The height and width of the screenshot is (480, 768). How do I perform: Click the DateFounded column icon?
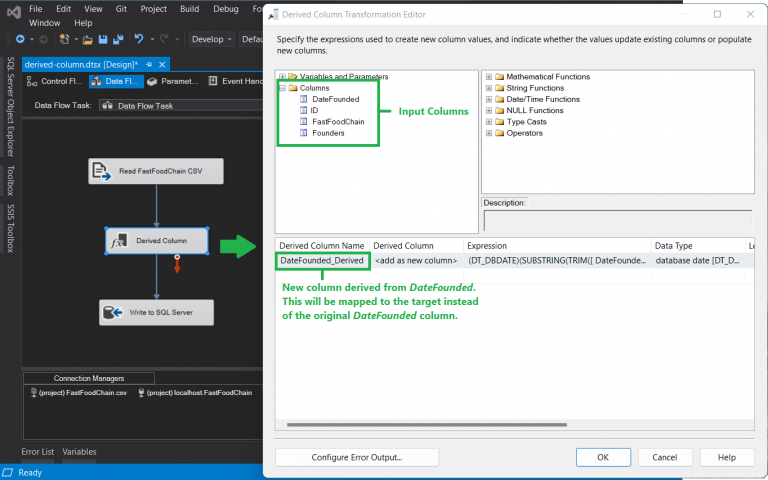tap(304, 99)
